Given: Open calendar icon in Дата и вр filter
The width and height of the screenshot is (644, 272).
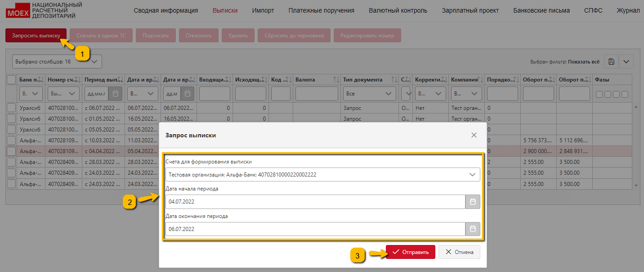Looking at the screenshot, I should point(187,94).
